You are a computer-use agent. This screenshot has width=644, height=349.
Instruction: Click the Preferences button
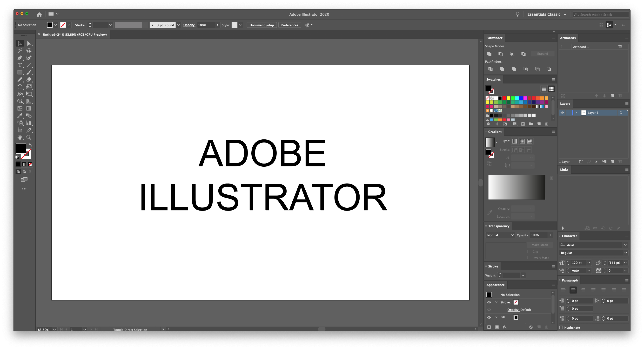pos(289,25)
